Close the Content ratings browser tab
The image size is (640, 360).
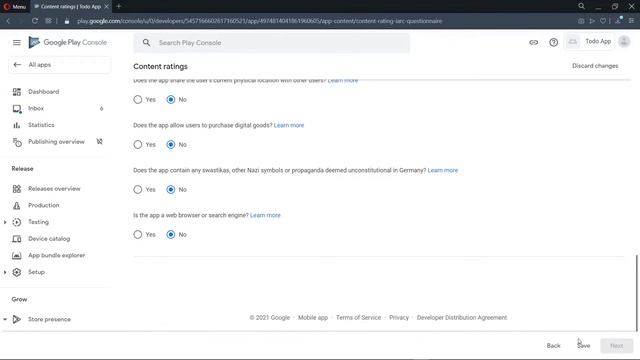(107, 7)
